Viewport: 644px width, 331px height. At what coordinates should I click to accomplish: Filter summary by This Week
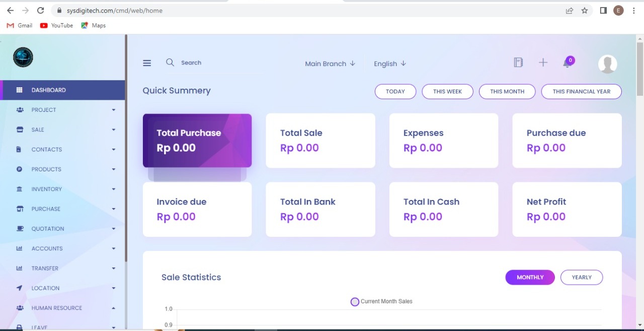coord(447,92)
